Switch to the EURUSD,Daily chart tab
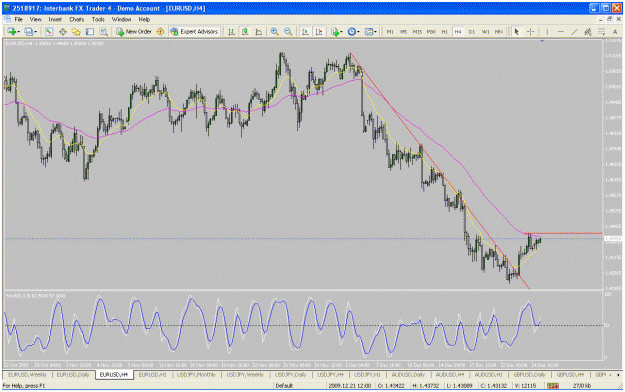 pos(73,375)
